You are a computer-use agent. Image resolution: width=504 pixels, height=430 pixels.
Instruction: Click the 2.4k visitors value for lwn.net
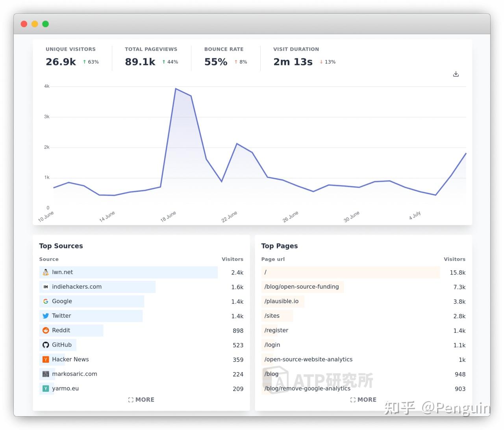pos(237,272)
